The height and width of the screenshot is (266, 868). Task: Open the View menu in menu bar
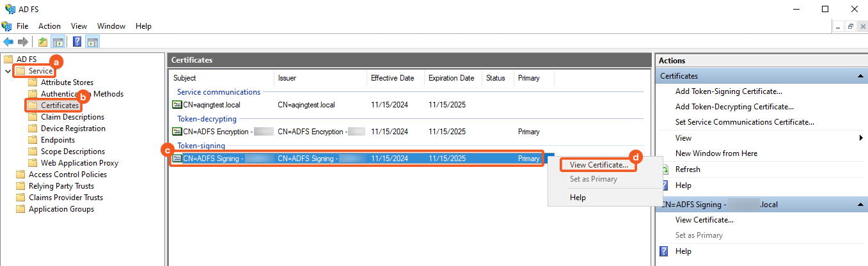tap(79, 26)
